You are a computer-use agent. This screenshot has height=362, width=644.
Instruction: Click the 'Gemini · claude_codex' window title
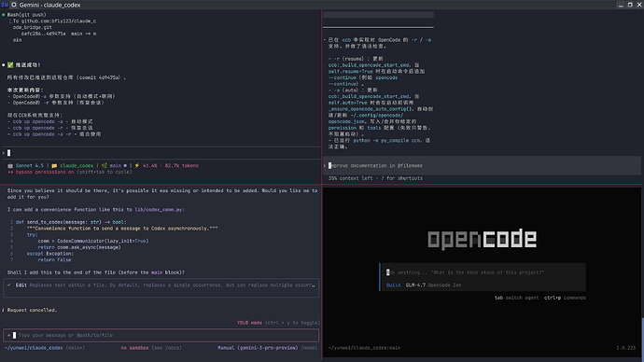49,5
